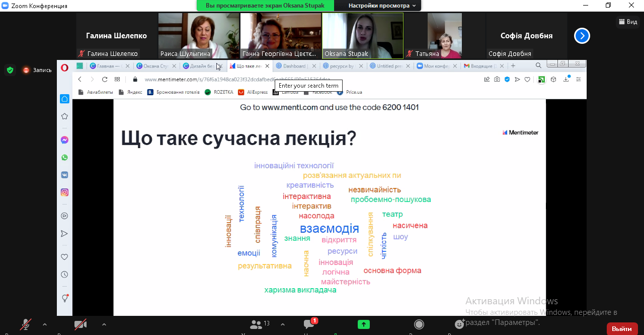Open Instagram in the Opera sidebar
This screenshot has height=335, width=644.
pos(64,192)
